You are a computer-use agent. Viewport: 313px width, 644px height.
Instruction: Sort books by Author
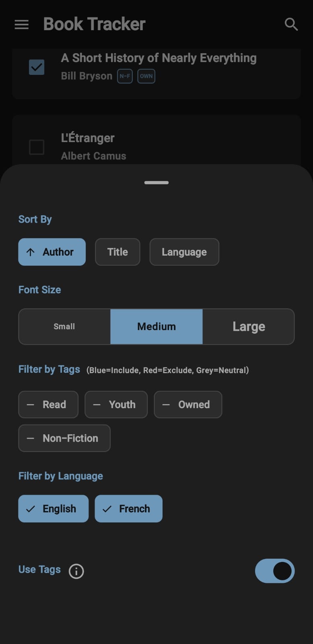pyautogui.click(x=52, y=252)
